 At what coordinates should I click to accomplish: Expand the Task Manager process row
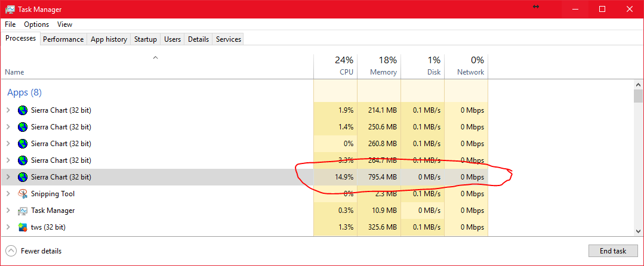[x=8, y=211]
